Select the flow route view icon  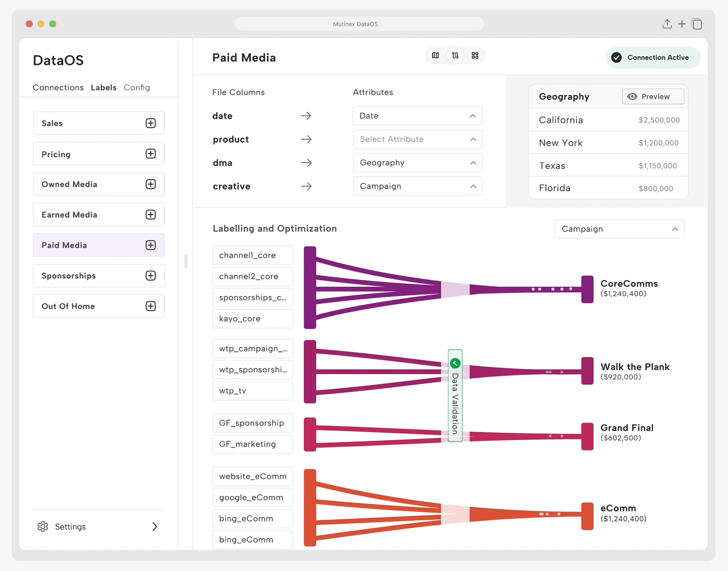pos(455,56)
